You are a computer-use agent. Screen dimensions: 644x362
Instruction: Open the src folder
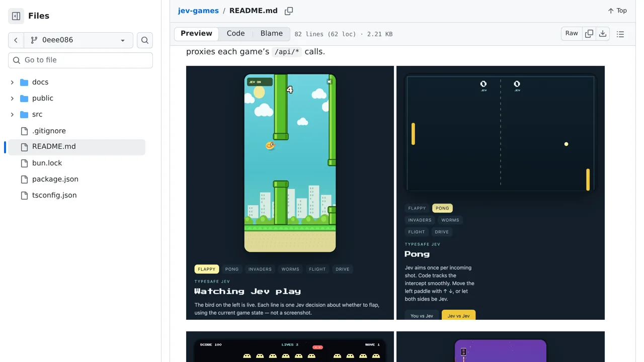click(37, 114)
